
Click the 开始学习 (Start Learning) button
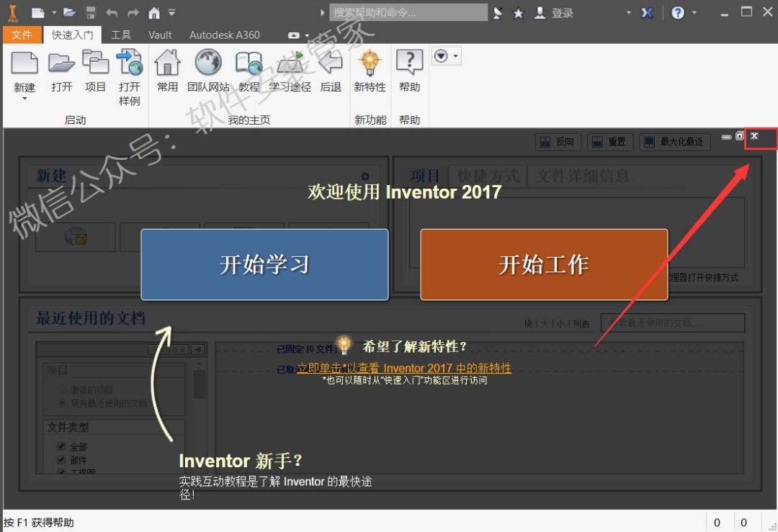[264, 264]
